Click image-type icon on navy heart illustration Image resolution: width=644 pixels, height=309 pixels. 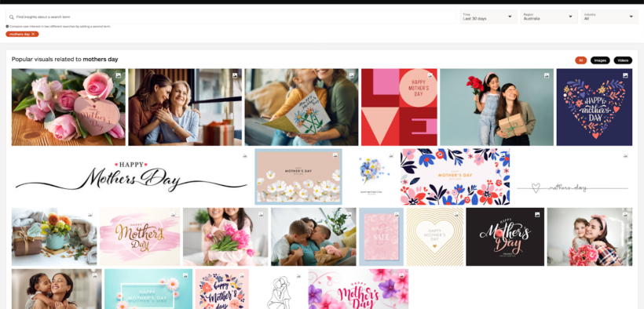(x=625, y=75)
